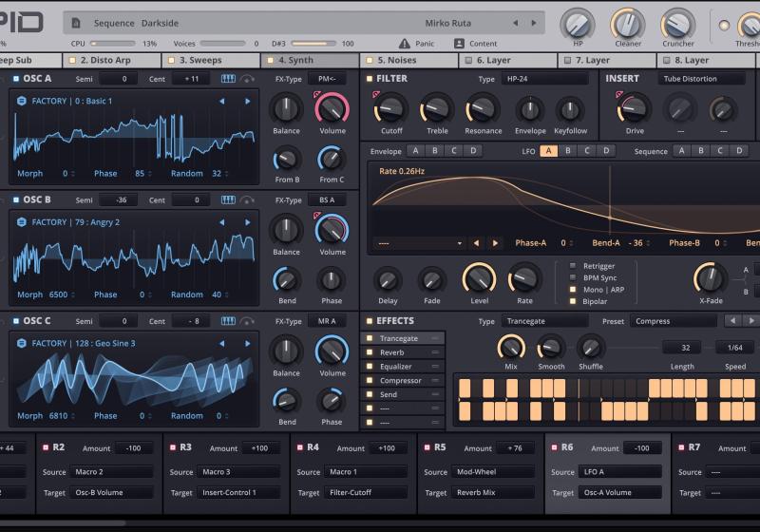The width and height of the screenshot is (760, 532).
Task: Click the Filter Cutoff knob
Action: (391, 109)
